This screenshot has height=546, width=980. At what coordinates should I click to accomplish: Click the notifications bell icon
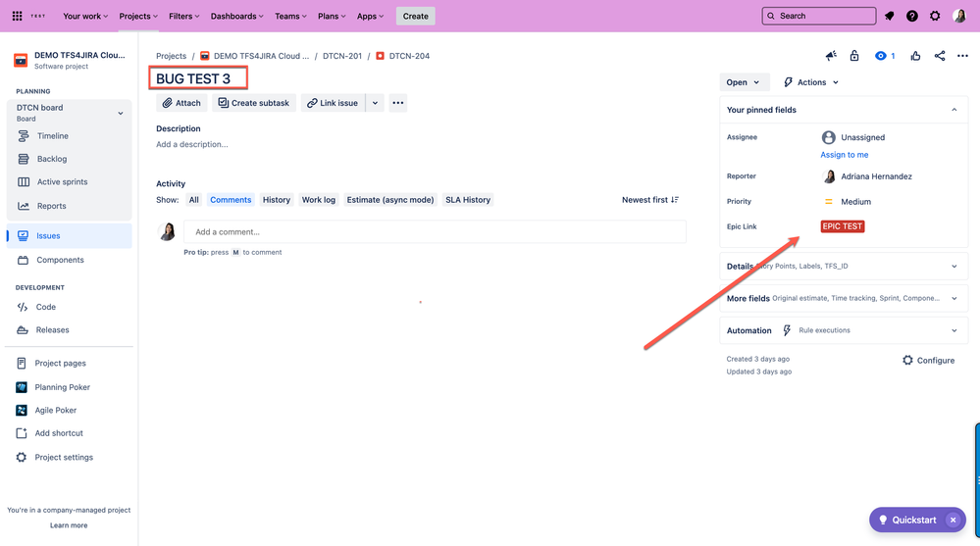point(890,17)
